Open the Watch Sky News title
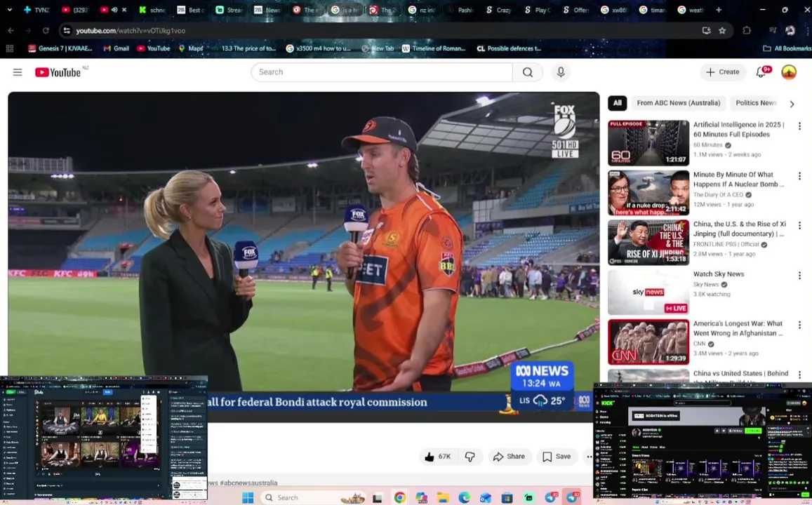This screenshot has height=505, width=812. [x=718, y=274]
